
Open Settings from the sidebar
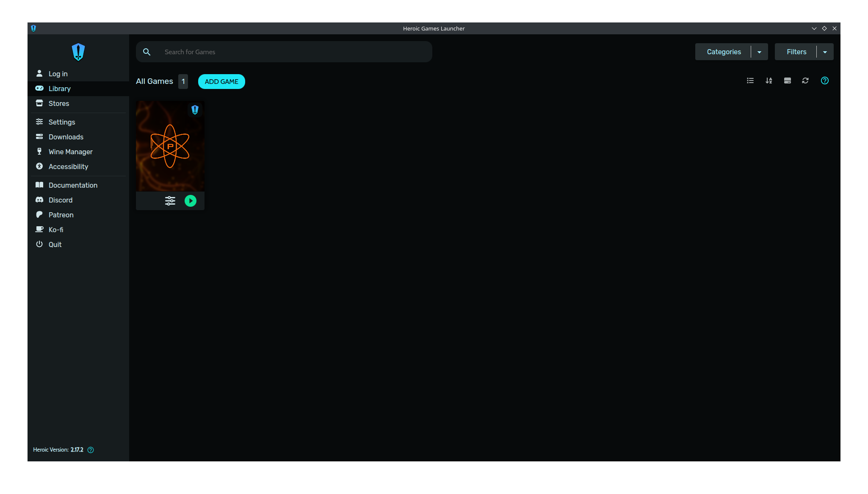coord(78,122)
